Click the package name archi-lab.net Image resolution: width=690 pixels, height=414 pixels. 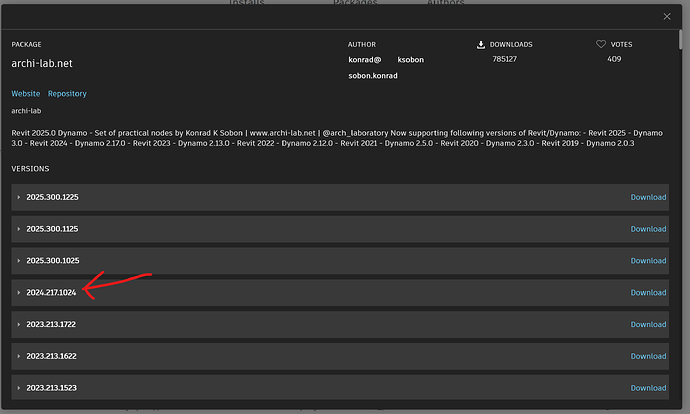[42, 63]
